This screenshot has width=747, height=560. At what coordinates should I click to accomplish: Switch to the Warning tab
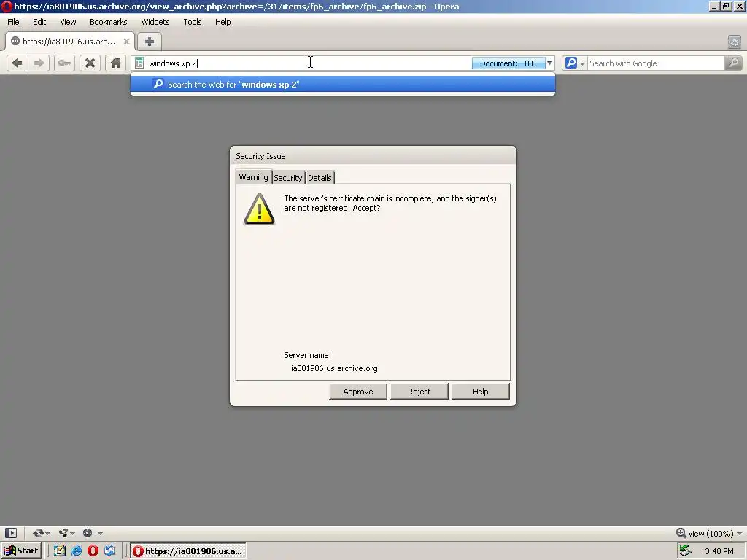click(253, 177)
